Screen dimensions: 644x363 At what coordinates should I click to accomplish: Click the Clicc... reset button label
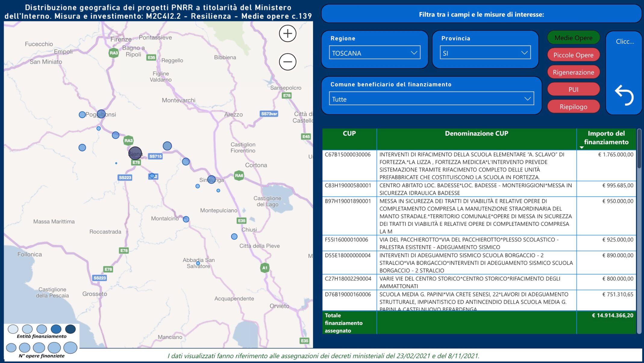coord(625,42)
